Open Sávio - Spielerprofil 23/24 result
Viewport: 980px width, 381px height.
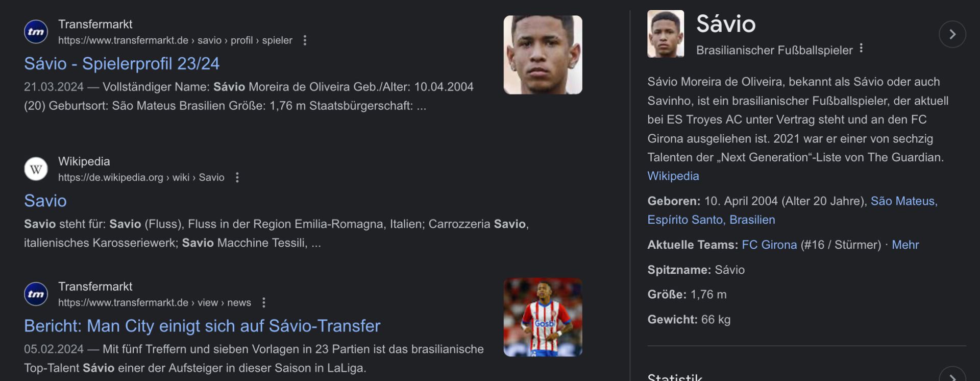[121, 64]
